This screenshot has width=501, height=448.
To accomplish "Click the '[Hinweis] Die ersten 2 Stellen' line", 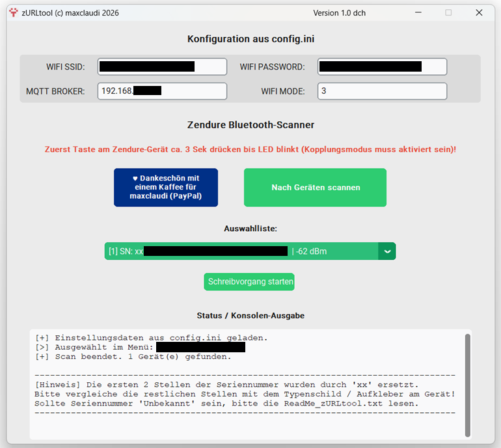I will coord(226,385).
